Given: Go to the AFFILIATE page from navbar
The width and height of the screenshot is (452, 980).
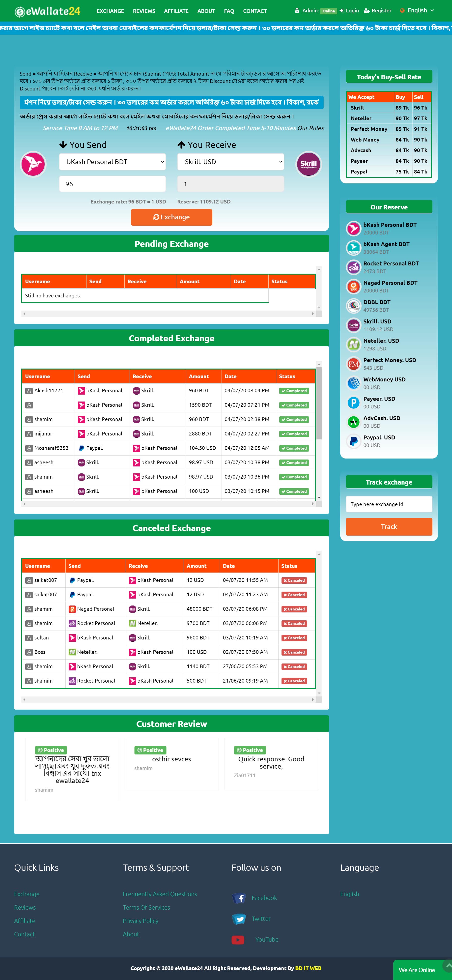Looking at the screenshot, I should click(x=176, y=11).
